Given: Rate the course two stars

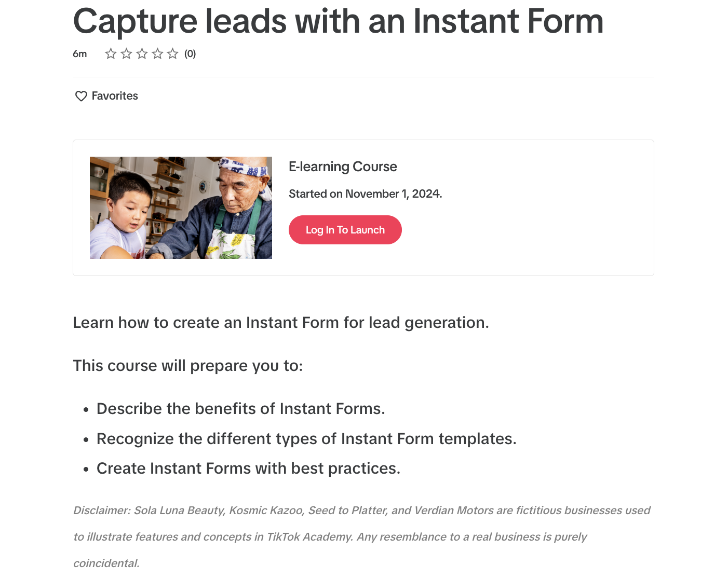Looking at the screenshot, I should tap(126, 53).
